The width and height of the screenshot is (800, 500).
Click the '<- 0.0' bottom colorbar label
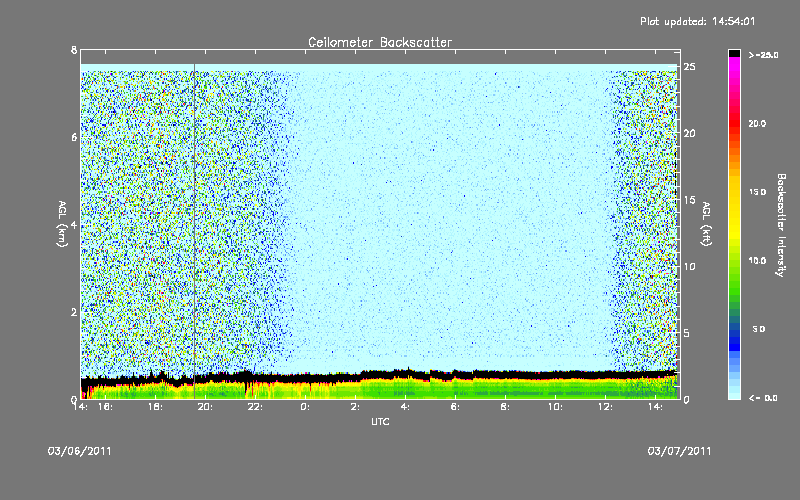(763, 398)
